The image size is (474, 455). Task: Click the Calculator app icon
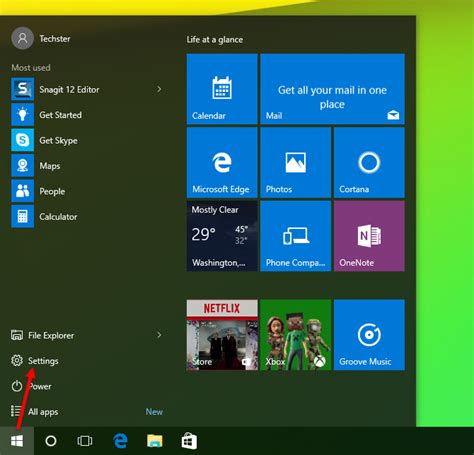click(23, 216)
